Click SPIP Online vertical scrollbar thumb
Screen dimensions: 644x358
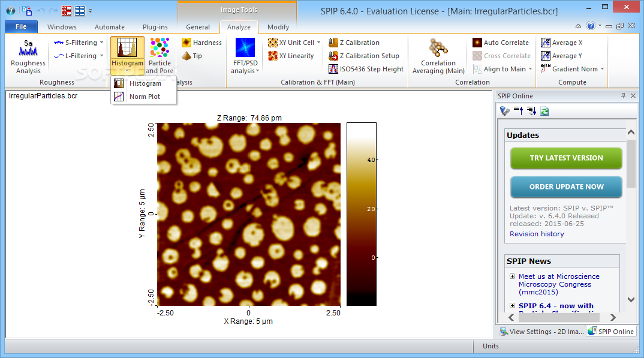click(x=631, y=163)
